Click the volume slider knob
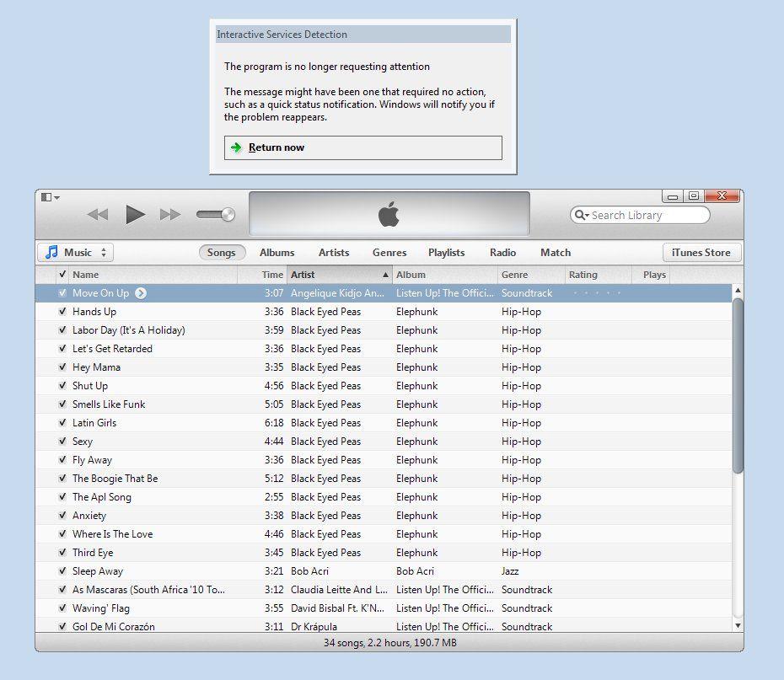 (228, 214)
